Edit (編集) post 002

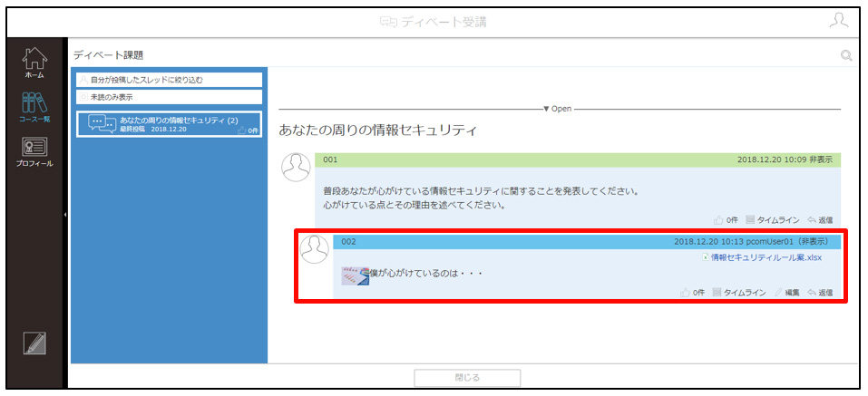(786, 293)
